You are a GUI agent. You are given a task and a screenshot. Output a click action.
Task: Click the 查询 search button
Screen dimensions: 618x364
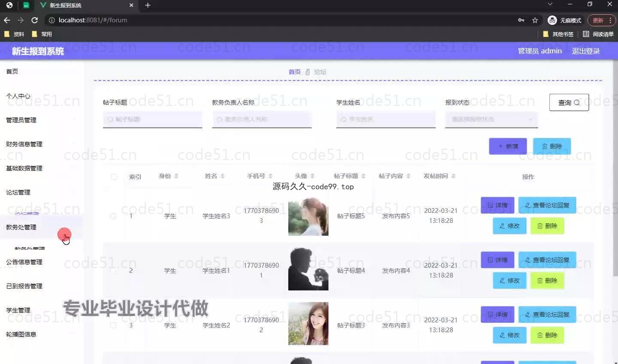569,103
